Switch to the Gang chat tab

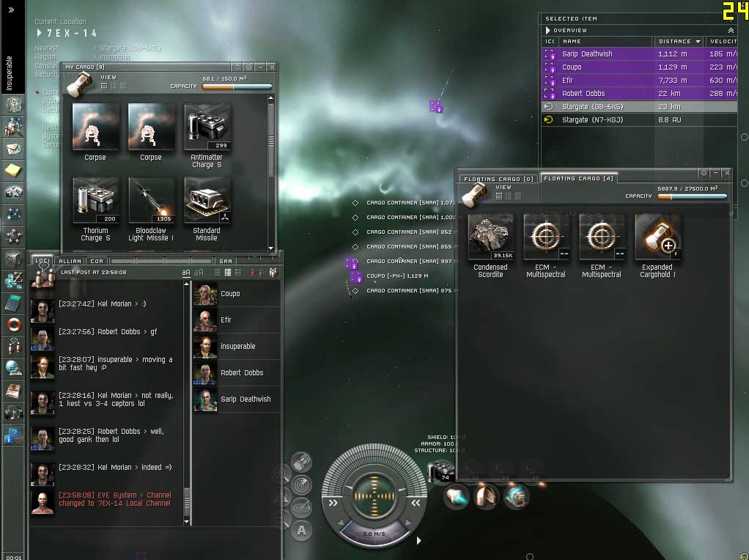point(226,261)
